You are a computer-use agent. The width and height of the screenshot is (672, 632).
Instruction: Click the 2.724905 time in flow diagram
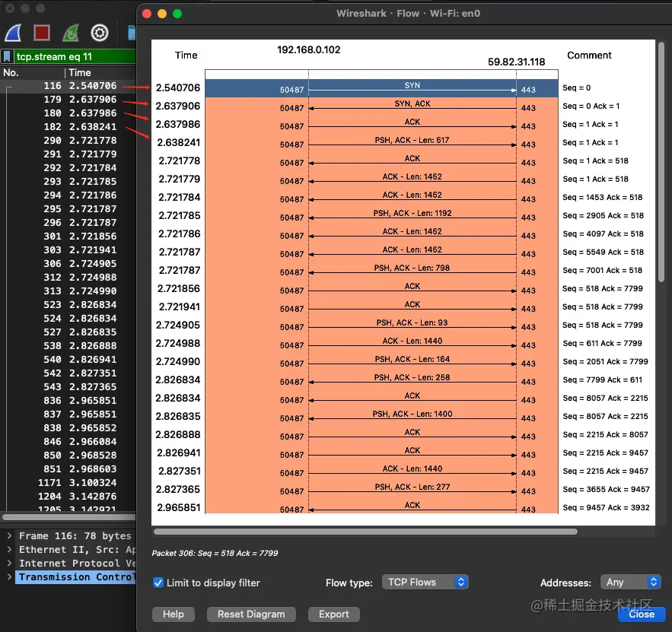(x=178, y=326)
